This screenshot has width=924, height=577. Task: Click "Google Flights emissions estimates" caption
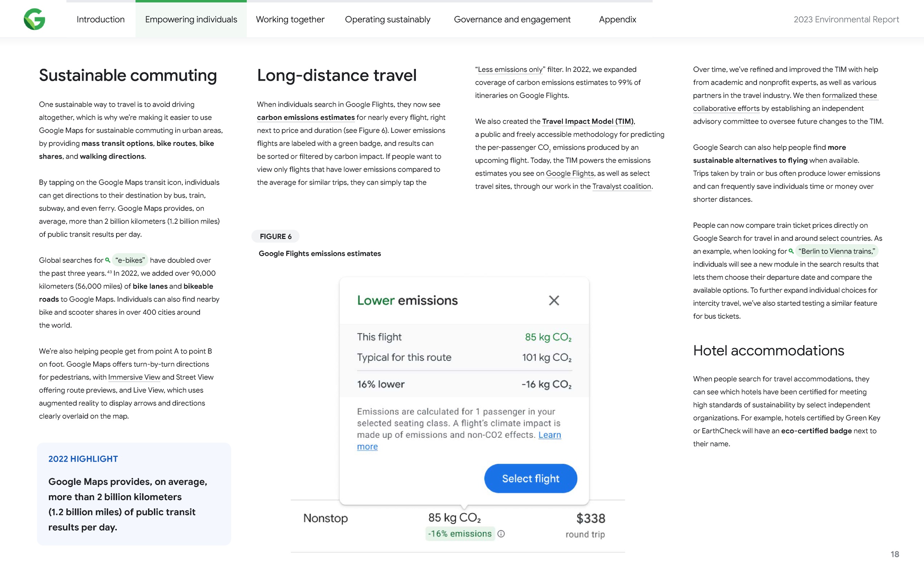[320, 254]
